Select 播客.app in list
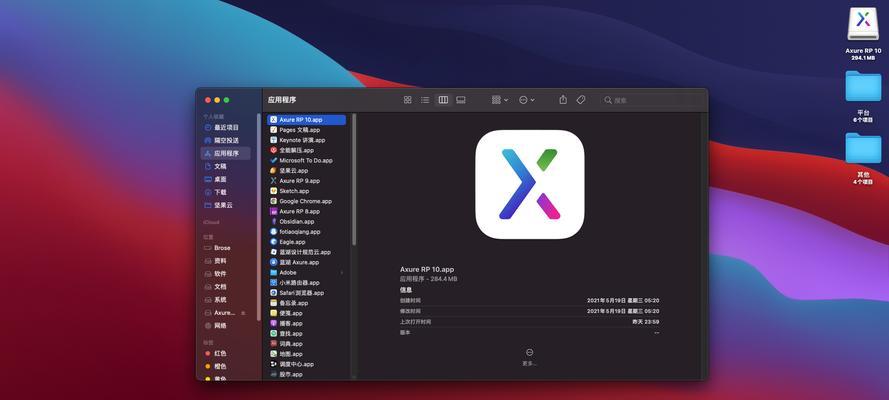This screenshot has height=400, width=889. coord(307,324)
